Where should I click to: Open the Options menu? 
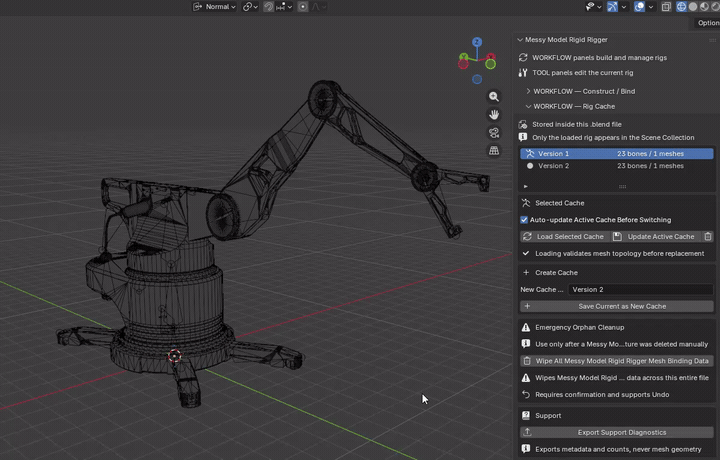[x=707, y=23]
